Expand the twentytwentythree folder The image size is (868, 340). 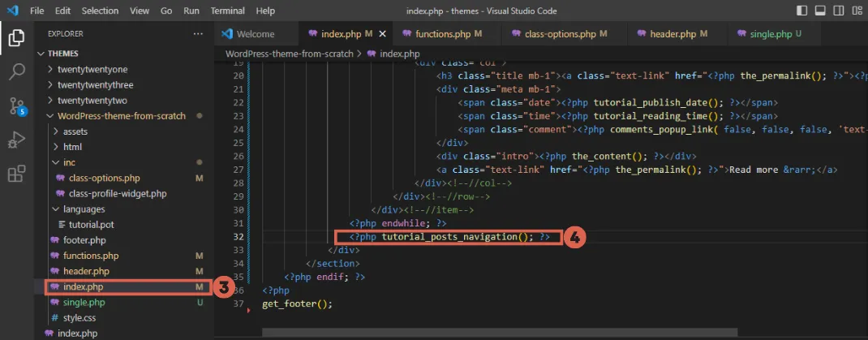click(95, 84)
